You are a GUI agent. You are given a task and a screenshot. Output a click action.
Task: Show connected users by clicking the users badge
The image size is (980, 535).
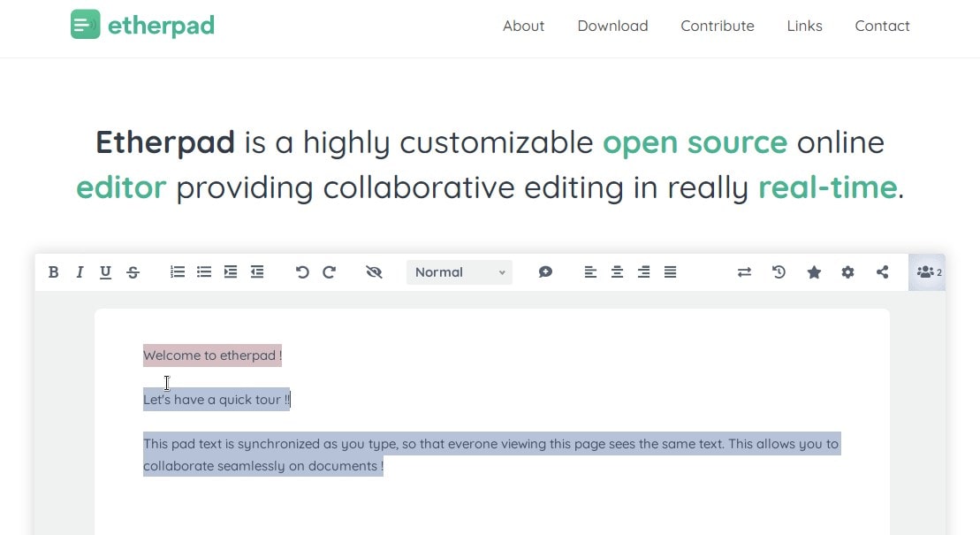click(927, 271)
